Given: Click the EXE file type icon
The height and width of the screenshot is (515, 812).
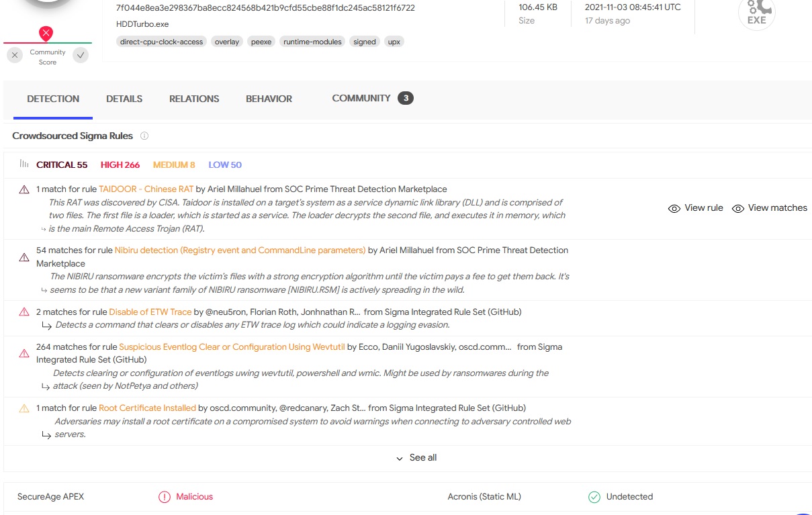Looking at the screenshot, I should point(756,13).
